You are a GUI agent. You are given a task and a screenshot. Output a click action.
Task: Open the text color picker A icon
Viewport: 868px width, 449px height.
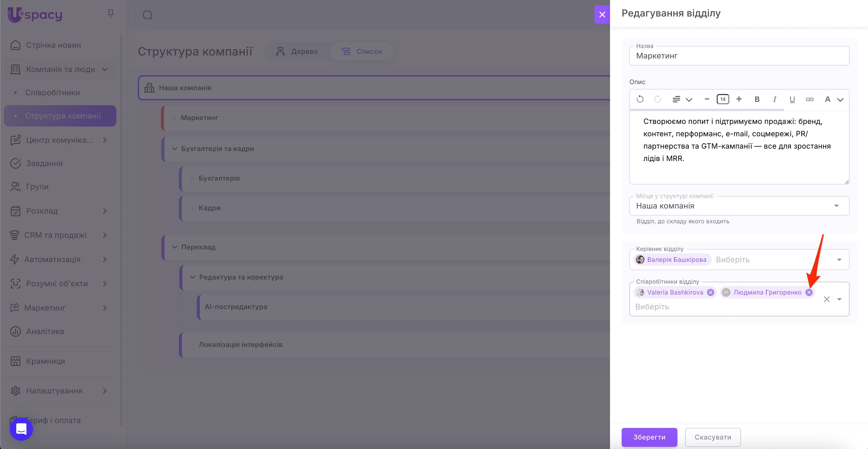tap(827, 99)
